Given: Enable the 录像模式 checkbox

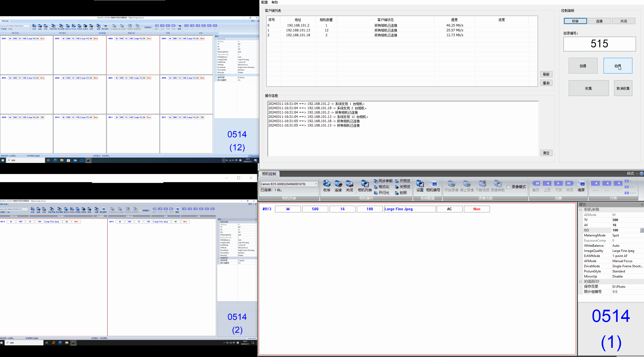Looking at the screenshot, I should point(509,187).
